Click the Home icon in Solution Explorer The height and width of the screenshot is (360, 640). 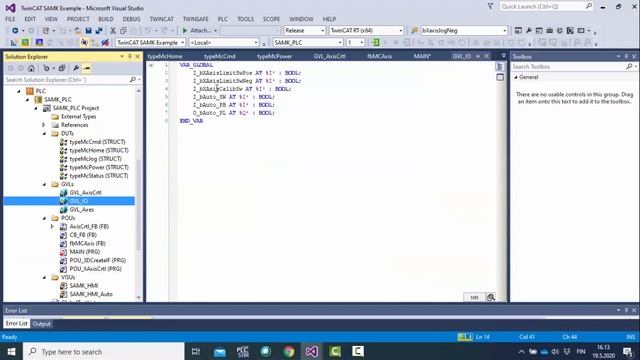point(31,68)
